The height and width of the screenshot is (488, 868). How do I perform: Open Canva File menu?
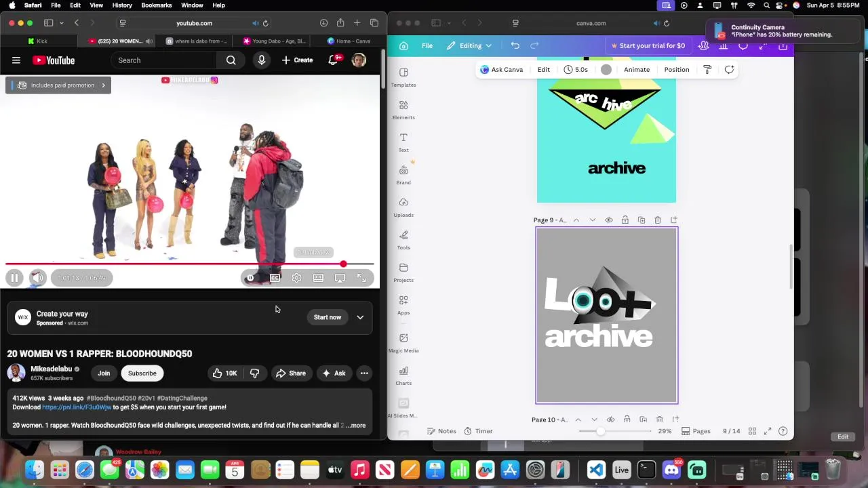427,46
